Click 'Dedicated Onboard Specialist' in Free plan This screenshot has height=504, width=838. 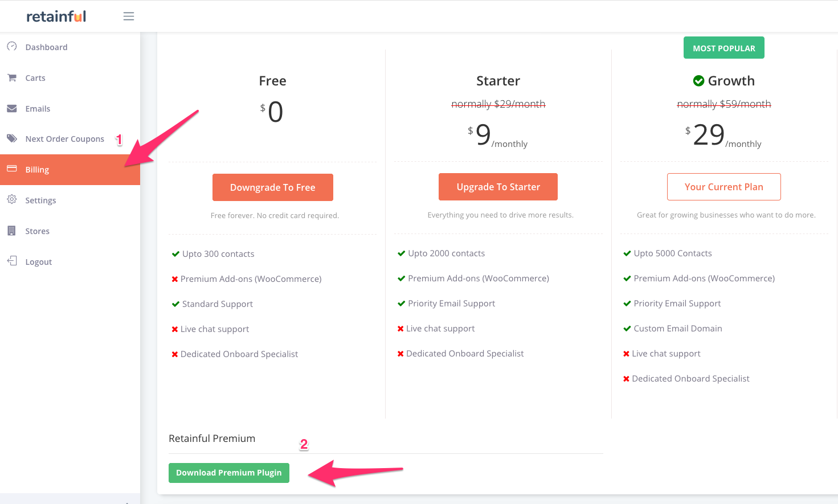pyautogui.click(x=239, y=354)
